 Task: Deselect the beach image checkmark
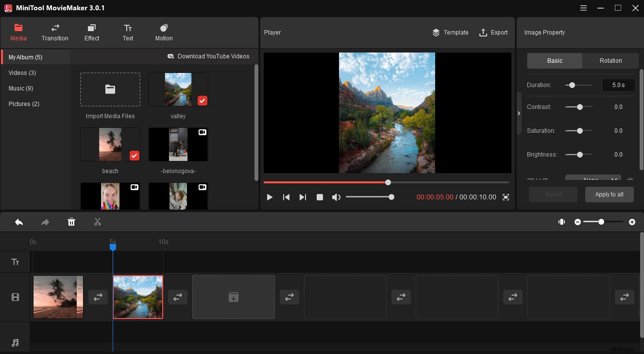click(x=134, y=156)
